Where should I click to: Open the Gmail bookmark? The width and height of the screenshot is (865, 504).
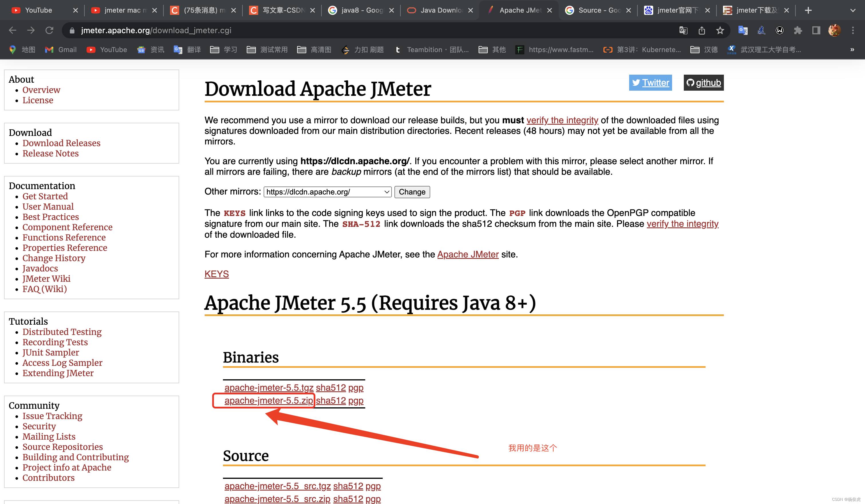61,50
